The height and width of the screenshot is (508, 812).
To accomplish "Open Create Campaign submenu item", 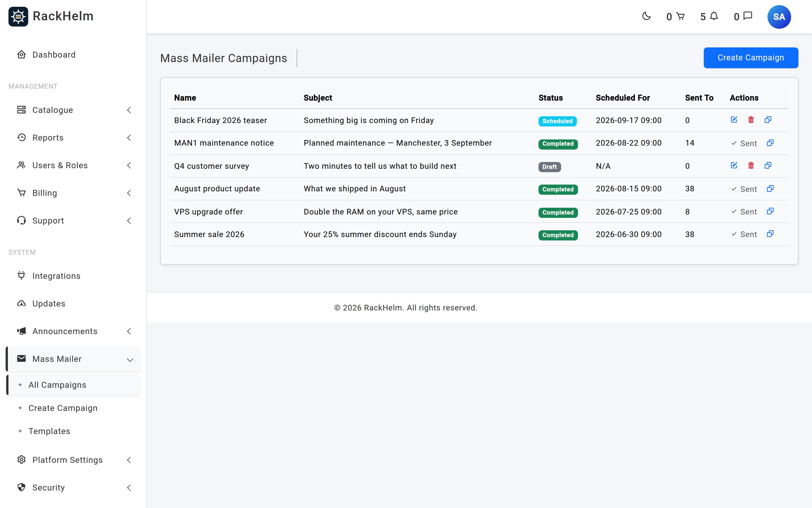I will coord(73,408).
